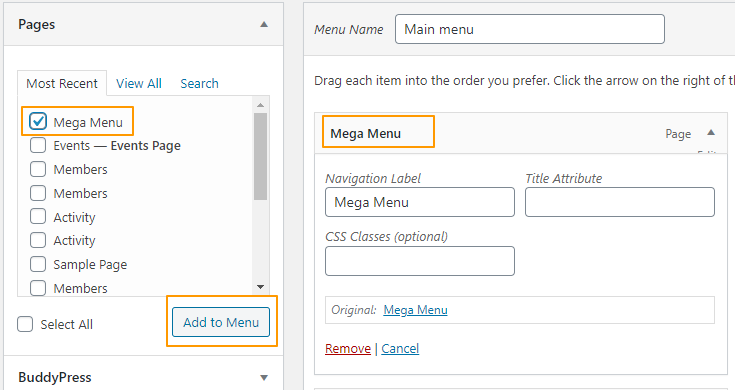Viewport: 735px width, 390px height.
Task: Click the Remove link
Action: 348,348
